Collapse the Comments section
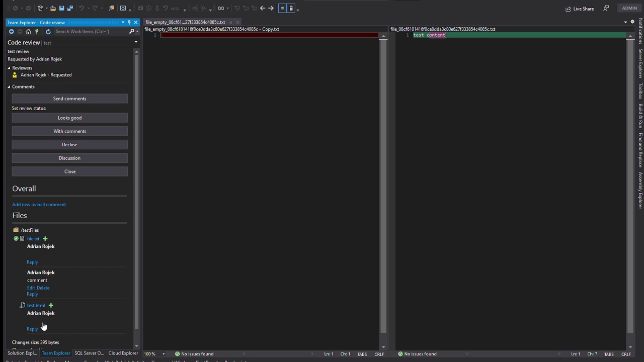Viewport: 644px width, 362px height. [9, 87]
